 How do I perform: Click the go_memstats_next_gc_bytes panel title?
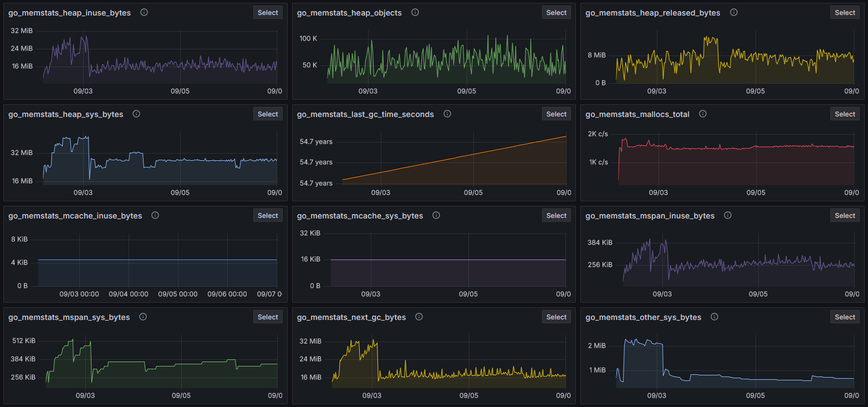click(x=351, y=317)
